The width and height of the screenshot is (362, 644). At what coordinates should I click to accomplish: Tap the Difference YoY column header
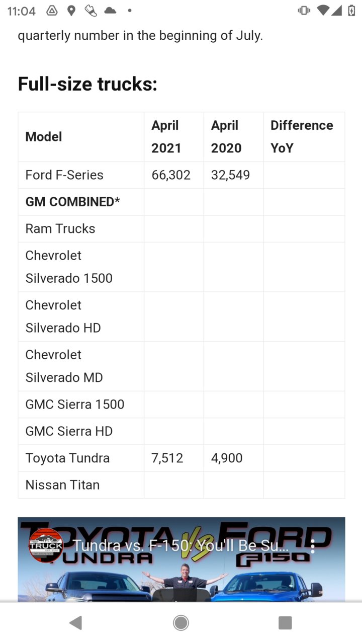(x=302, y=136)
